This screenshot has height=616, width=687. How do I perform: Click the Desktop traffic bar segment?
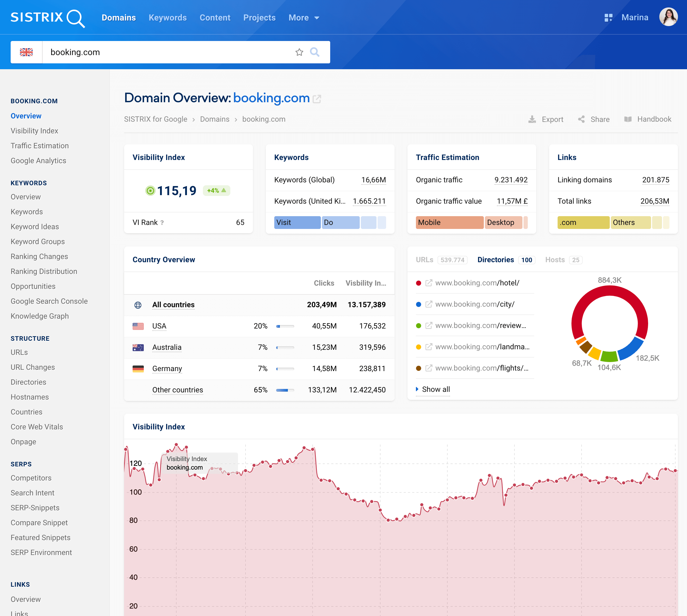503,223
